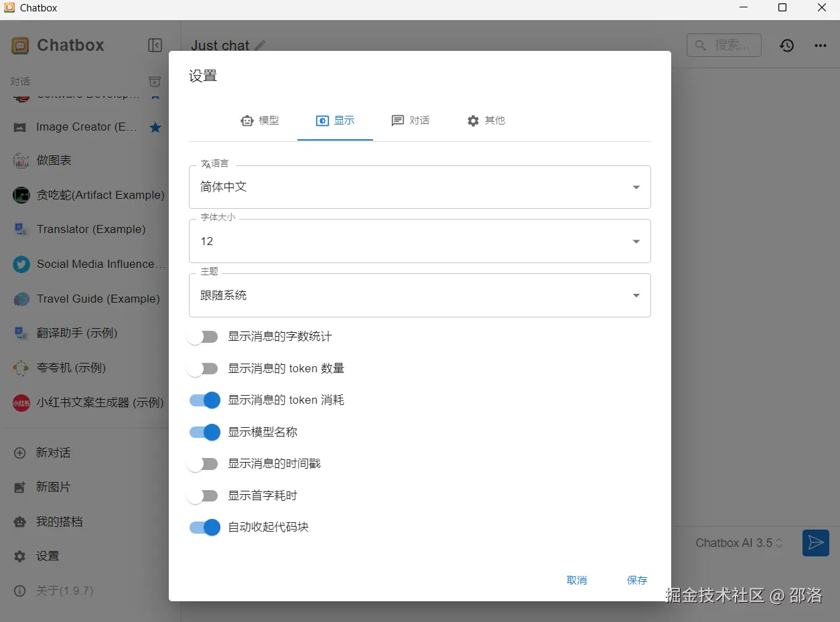The width and height of the screenshot is (840, 622).
Task: Click the Image Creator conversation icon
Action: (21, 127)
